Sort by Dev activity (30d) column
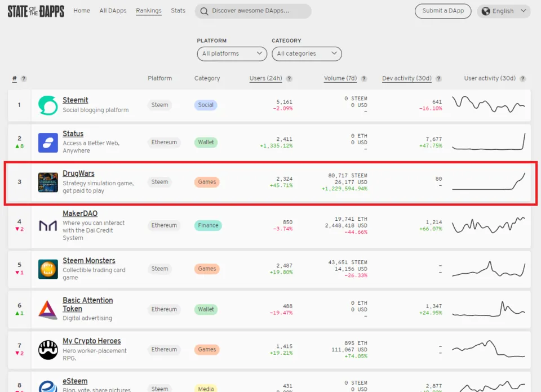This screenshot has height=392, width=541. [x=407, y=78]
